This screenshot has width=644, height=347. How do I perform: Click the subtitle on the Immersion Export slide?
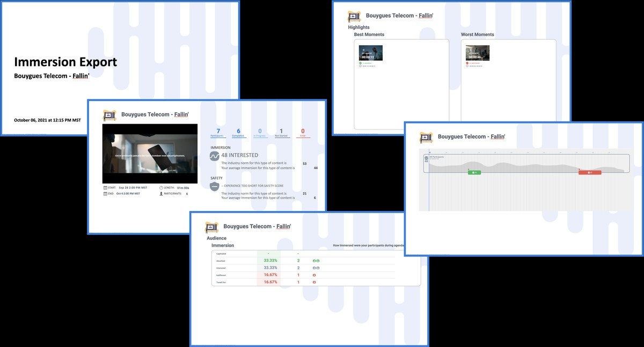tap(51, 76)
